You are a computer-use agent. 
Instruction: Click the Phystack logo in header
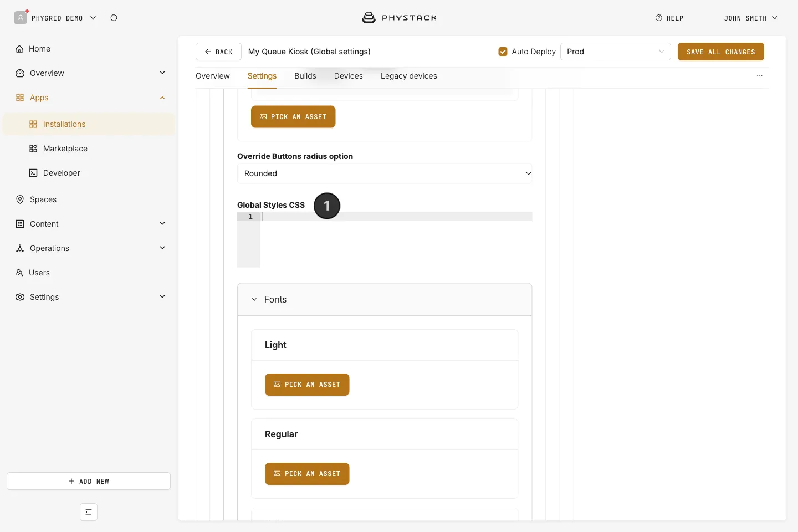399,18
